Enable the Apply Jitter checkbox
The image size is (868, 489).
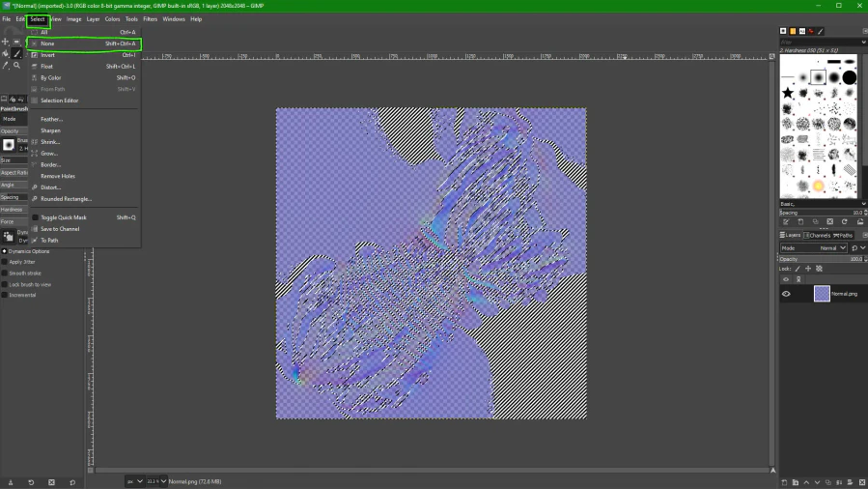[x=5, y=262]
